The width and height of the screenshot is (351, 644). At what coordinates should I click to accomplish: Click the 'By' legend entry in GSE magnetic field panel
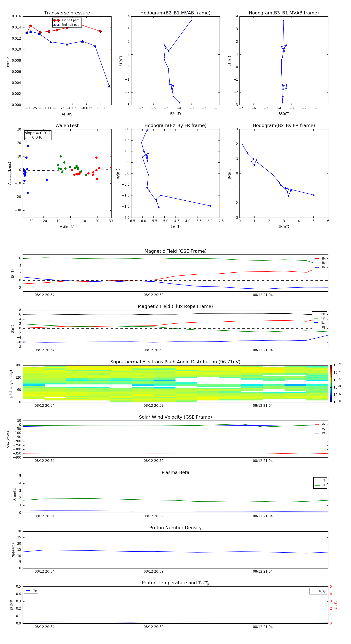pos(320,263)
